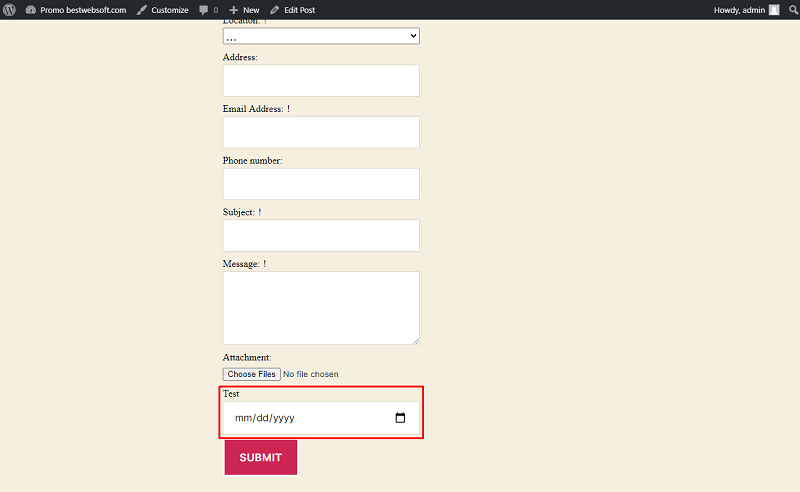Expand the Location dropdown

click(321, 36)
